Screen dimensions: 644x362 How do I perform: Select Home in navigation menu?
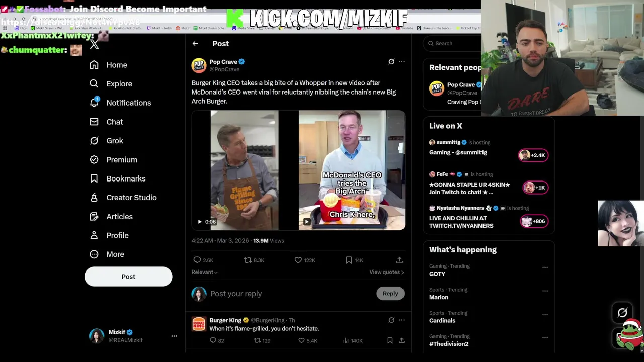click(x=117, y=65)
